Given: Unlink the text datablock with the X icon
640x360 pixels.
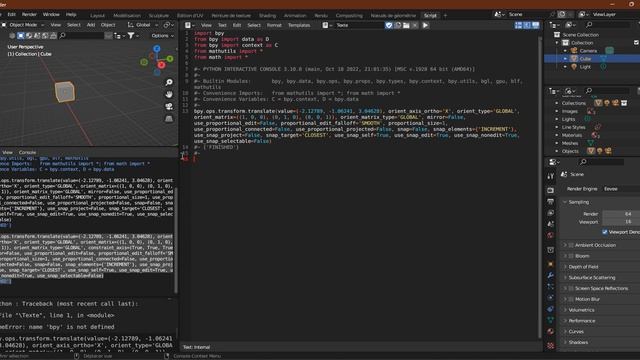Looking at the screenshot, I should coord(415,25).
